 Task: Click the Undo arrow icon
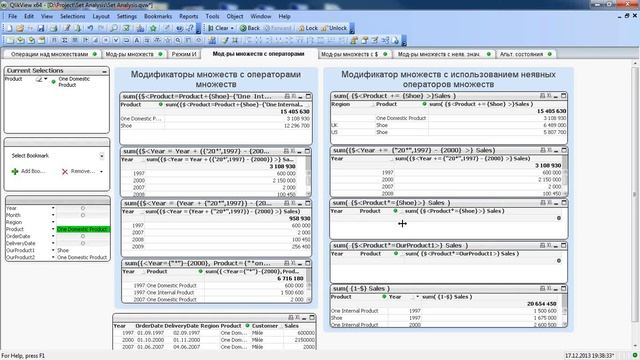(90, 28)
